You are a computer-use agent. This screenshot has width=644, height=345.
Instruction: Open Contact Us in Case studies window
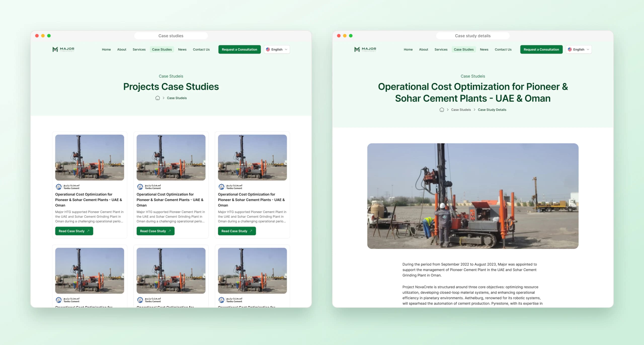point(201,50)
